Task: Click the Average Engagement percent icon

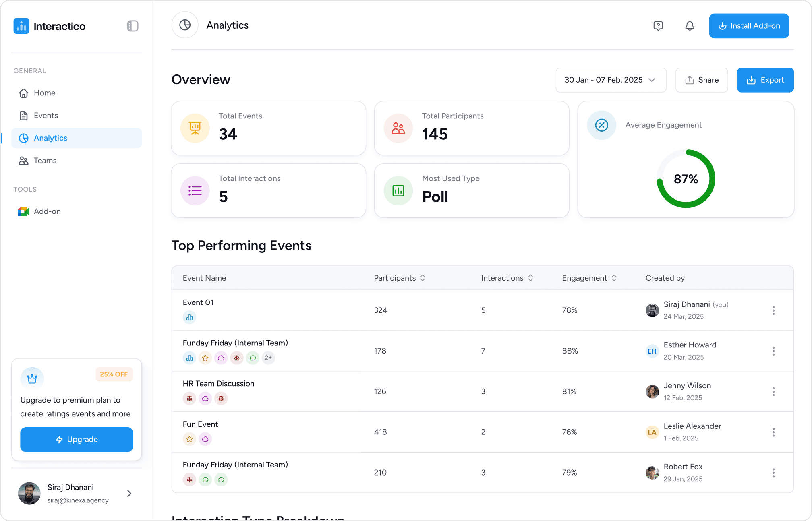Action: coord(601,125)
